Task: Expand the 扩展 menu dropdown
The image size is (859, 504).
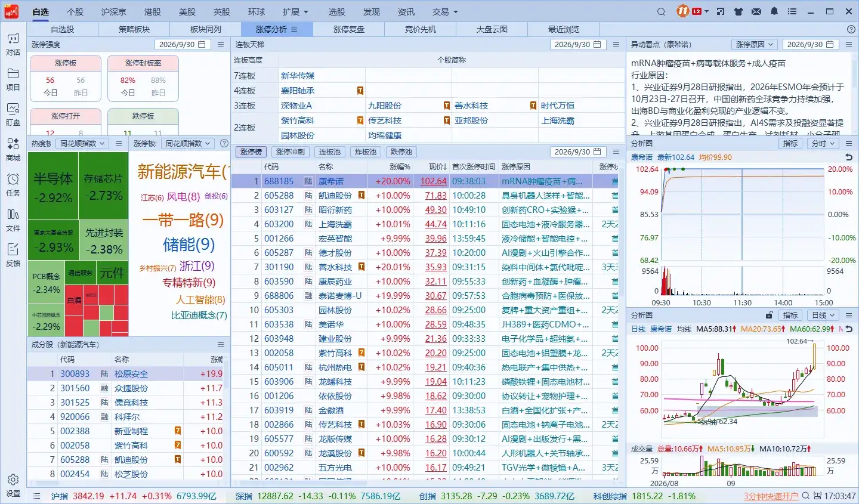Action: point(296,11)
